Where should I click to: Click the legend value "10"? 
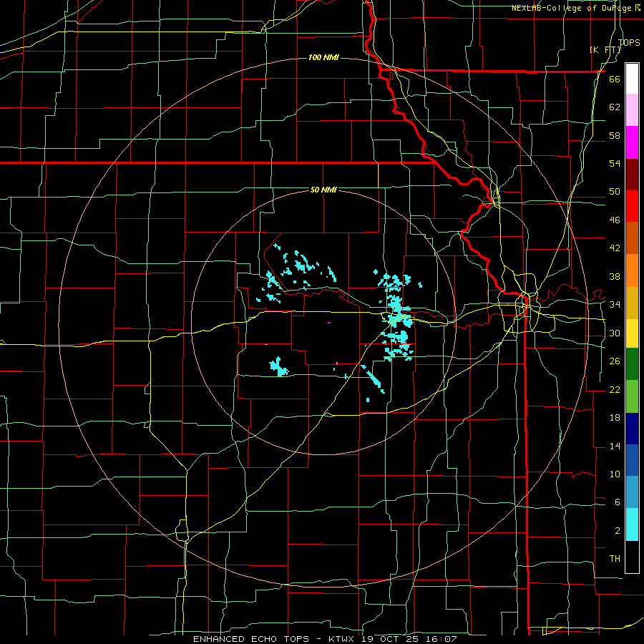(615, 474)
